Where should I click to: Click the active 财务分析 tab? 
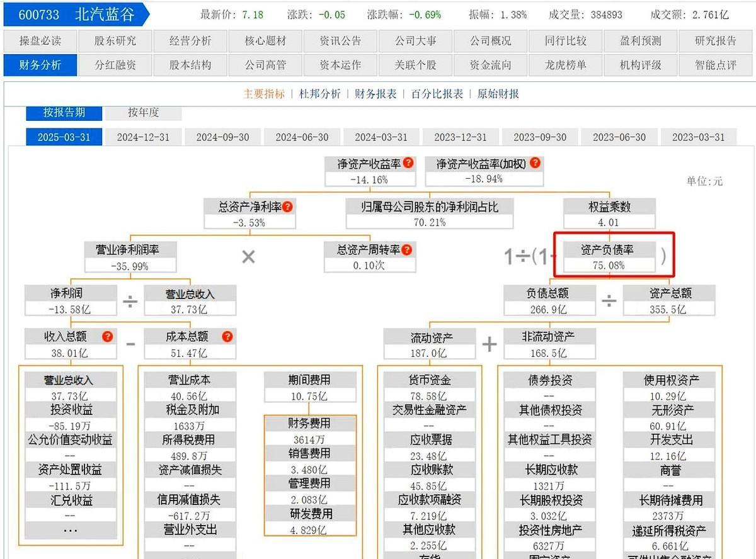tap(40, 65)
